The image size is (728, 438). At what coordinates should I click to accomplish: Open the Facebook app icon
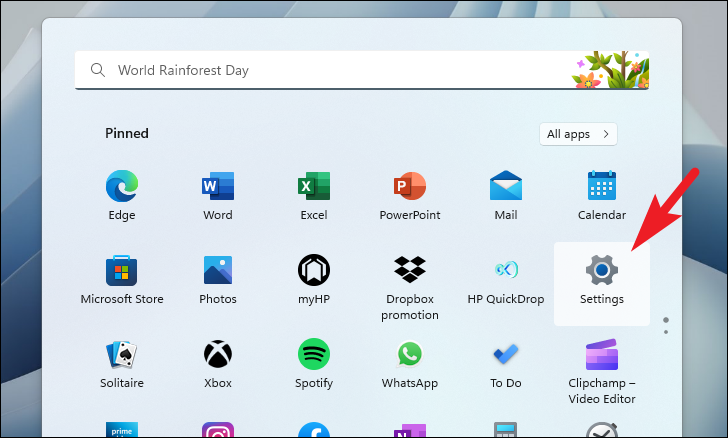pos(314,430)
